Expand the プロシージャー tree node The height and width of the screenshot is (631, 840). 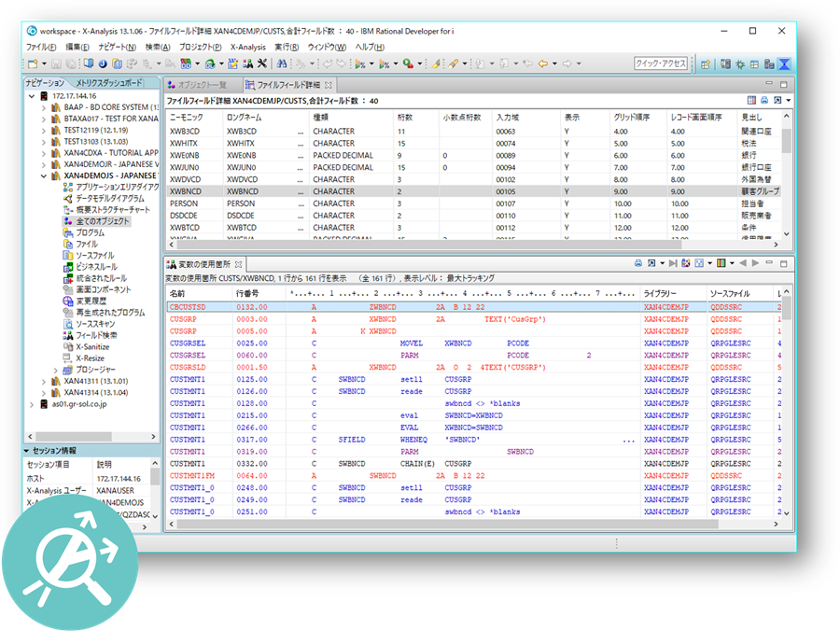55,370
